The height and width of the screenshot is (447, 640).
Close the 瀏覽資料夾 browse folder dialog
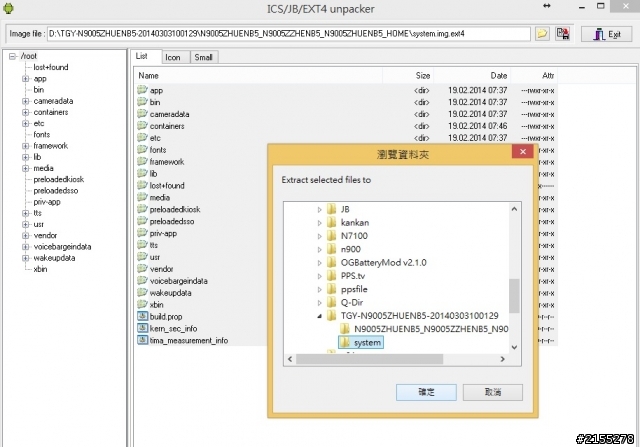[522, 151]
